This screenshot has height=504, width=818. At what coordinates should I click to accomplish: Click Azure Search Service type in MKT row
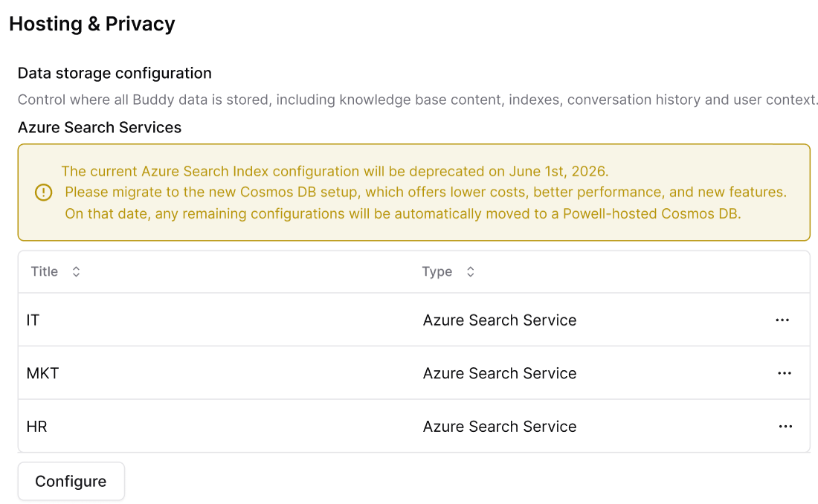coord(499,373)
